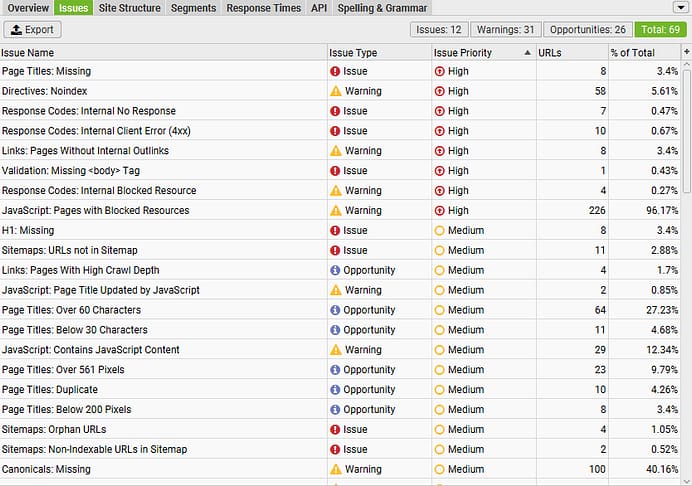The width and height of the screenshot is (692, 486).
Task: Filter by Warnings: 31
Action: [505, 30]
